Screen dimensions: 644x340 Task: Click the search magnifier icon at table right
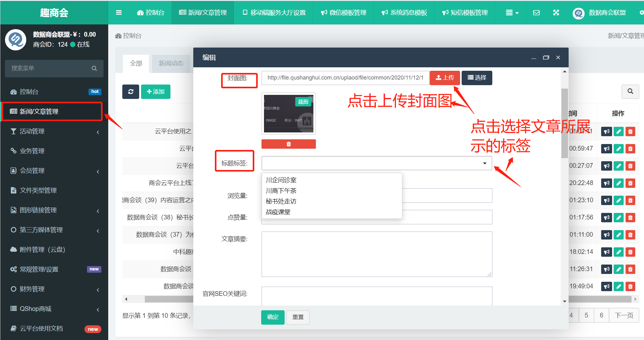click(630, 91)
